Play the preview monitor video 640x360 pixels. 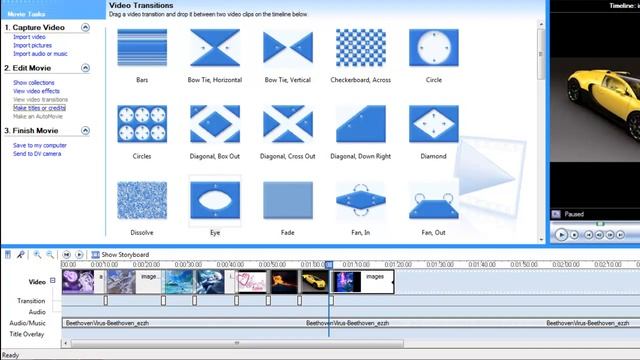(x=561, y=235)
